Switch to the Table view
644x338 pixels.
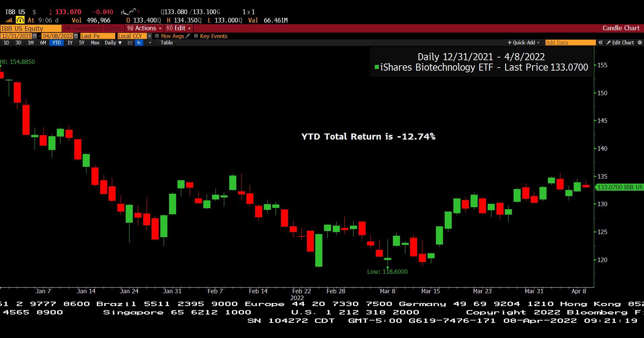coord(167,43)
